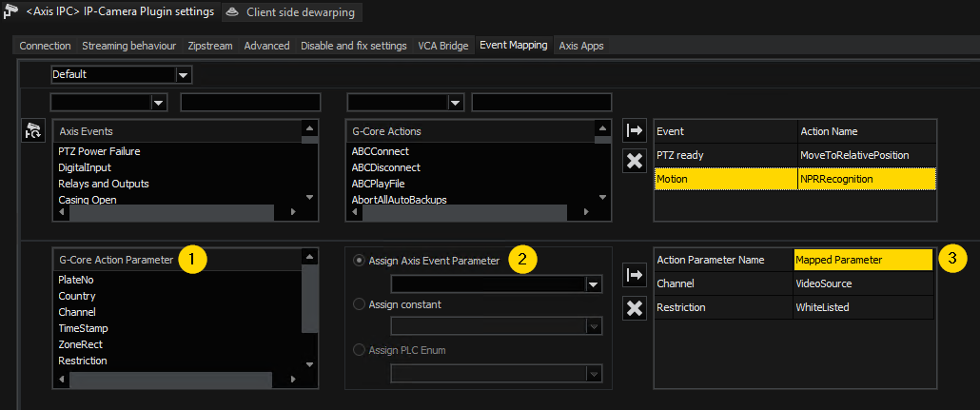Select ABCConnect action
The height and width of the screenshot is (410, 980).
point(380,151)
